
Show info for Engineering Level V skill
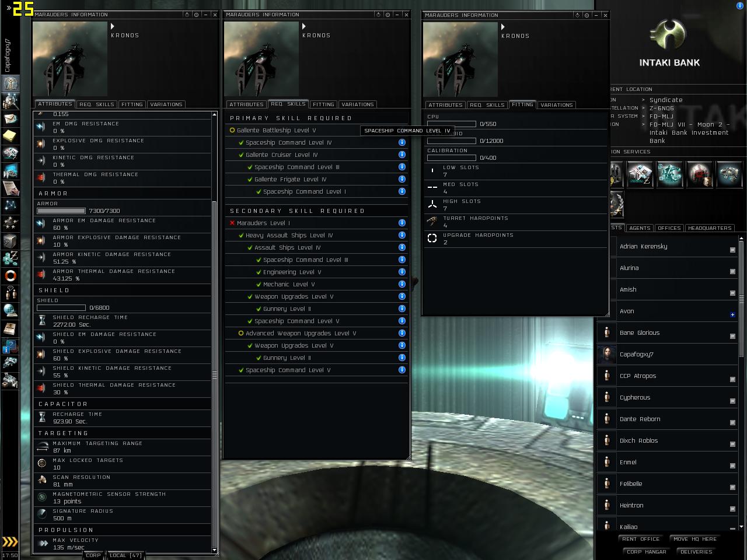402,272
